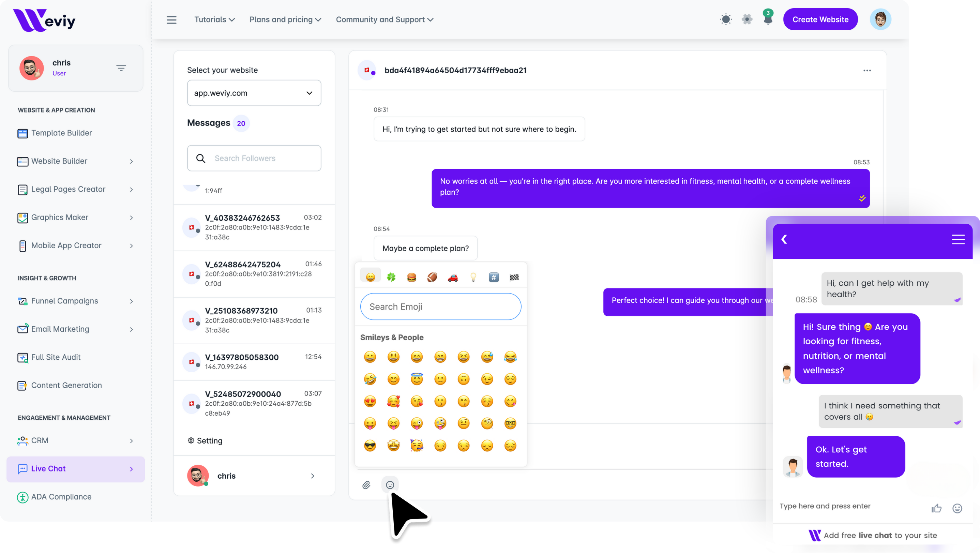Click the paperclip attachment icon
Image resolution: width=980 pixels, height=554 pixels.
pyautogui.click(x=366, y=485)
